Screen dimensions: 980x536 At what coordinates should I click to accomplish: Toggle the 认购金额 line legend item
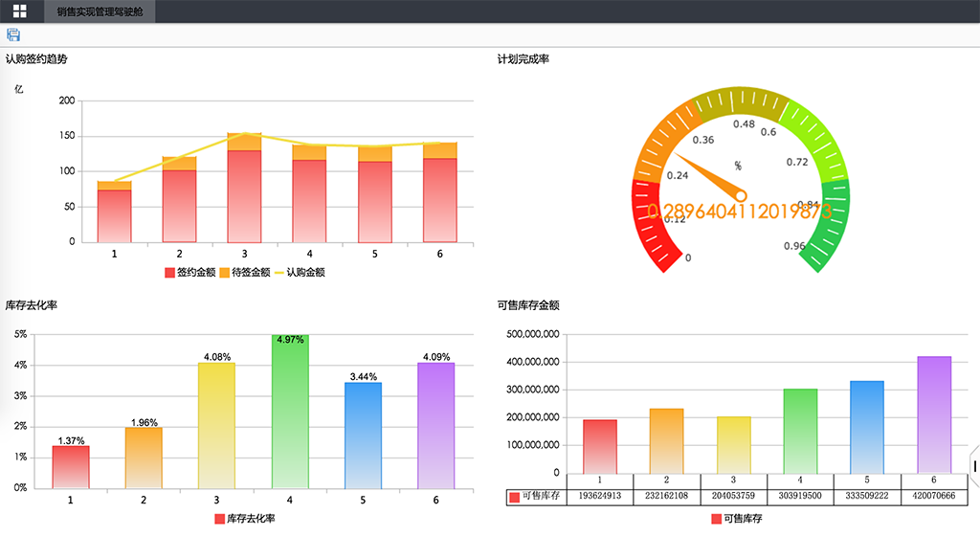(300, 273)
